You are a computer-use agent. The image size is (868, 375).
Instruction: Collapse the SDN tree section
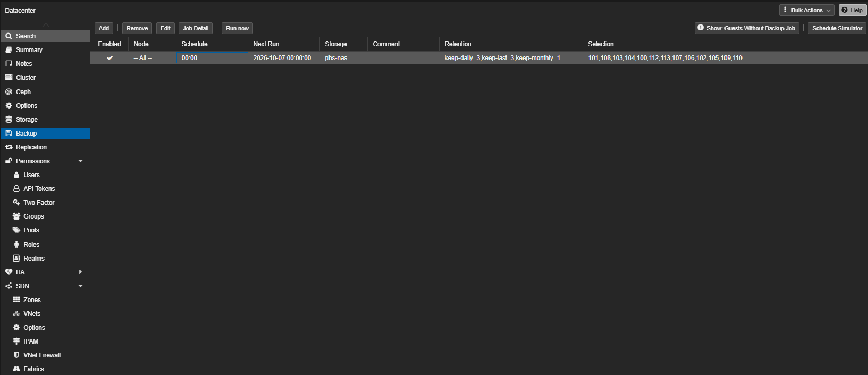(81, 286)
